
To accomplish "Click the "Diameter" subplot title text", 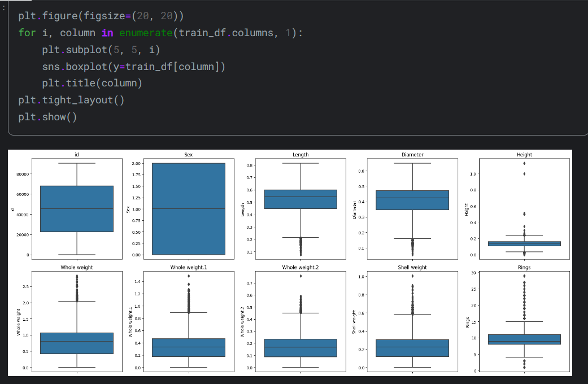I will 412,155.
